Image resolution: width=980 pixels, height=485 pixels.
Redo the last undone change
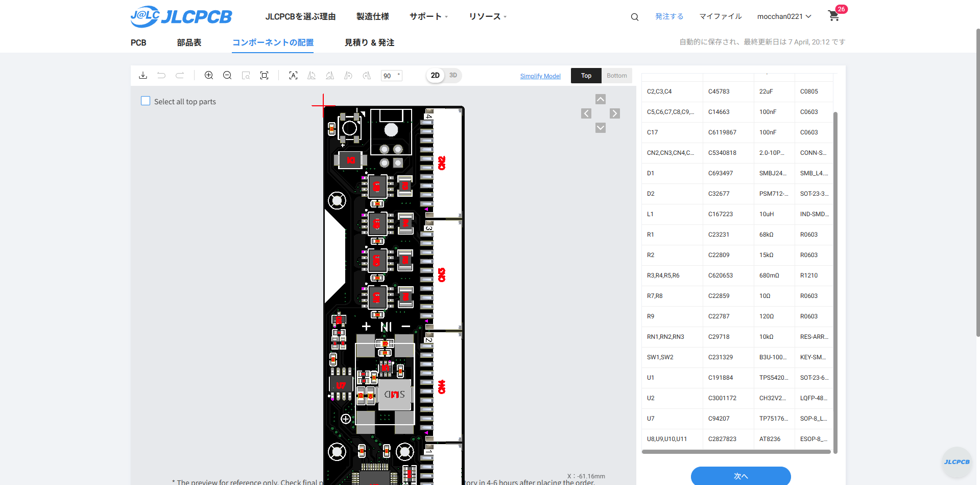(180, 75)
